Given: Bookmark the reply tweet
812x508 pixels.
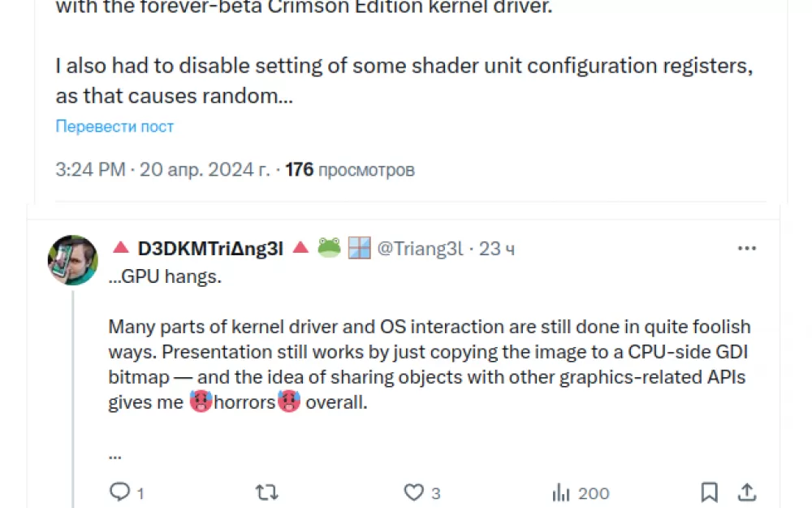Looking at the screenshot, I should click(709, 492).
